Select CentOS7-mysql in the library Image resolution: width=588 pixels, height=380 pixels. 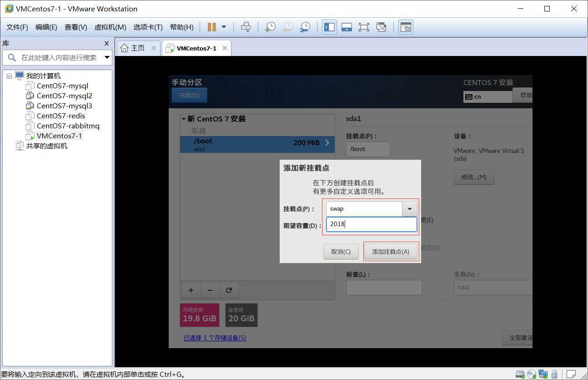62,86
